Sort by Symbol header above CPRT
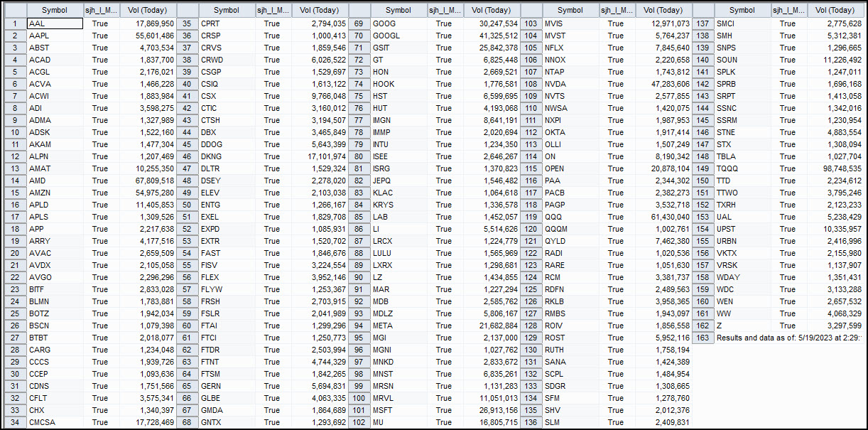The height and width of the screenshot is (430, 868). point(227,10)
